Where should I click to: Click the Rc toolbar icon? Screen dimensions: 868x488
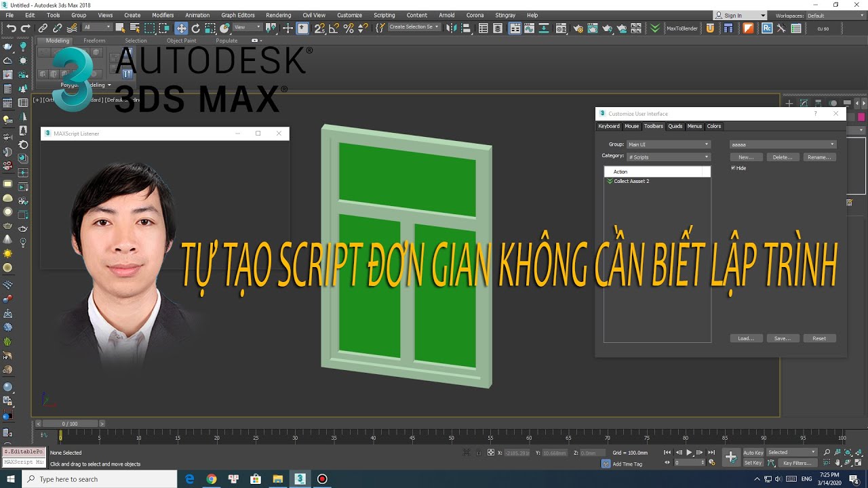[766, 28]
